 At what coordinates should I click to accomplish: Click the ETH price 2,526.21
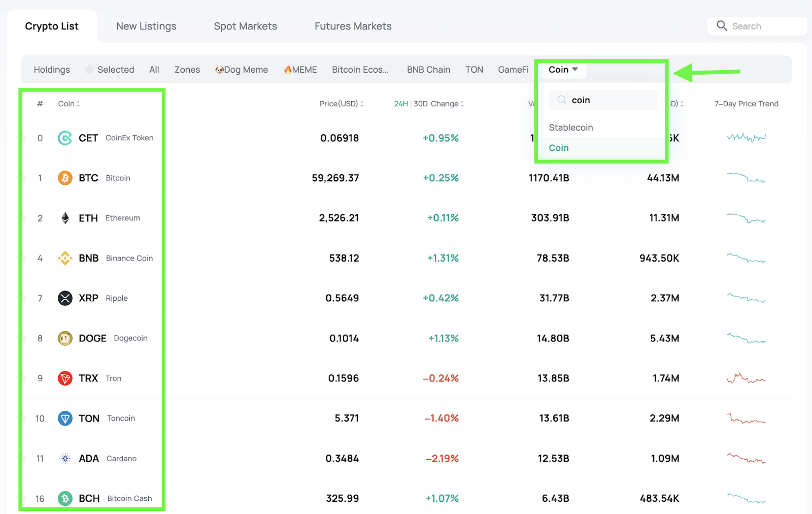339,218
